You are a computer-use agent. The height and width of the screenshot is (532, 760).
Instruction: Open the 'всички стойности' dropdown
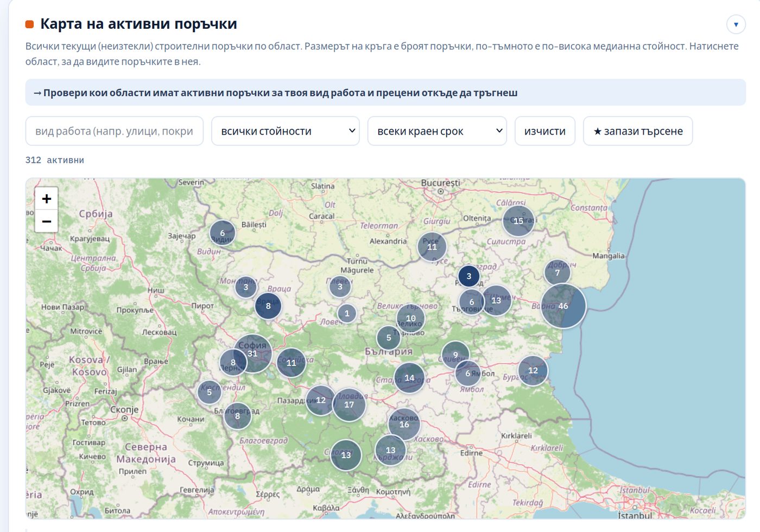[286, 131]
